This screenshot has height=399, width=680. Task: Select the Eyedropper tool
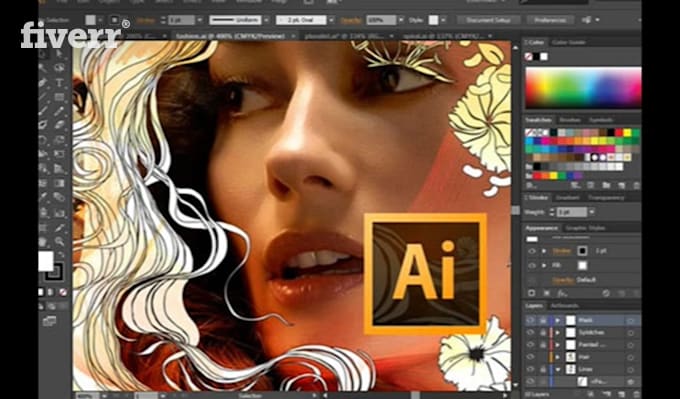tap(42, 196)
